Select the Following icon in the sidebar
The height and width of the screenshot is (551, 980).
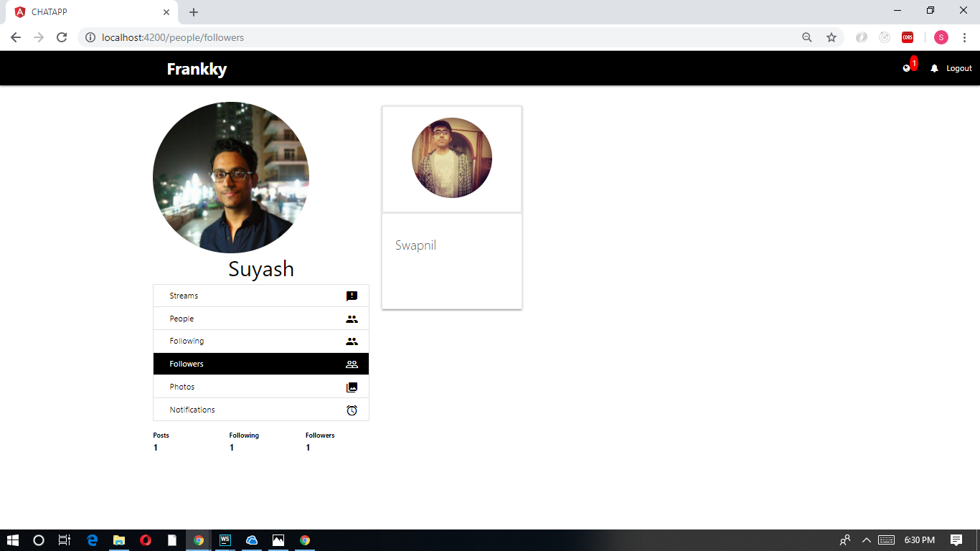(x=351, y=341)
